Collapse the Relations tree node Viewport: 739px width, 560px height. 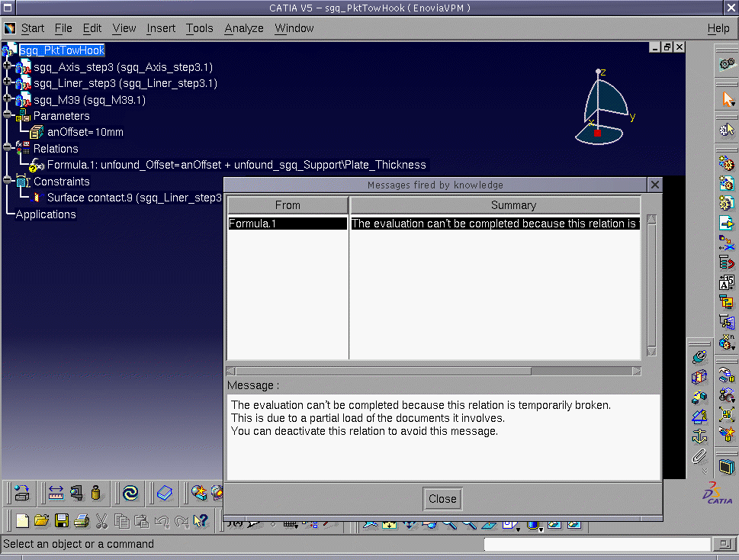[7, 147]
